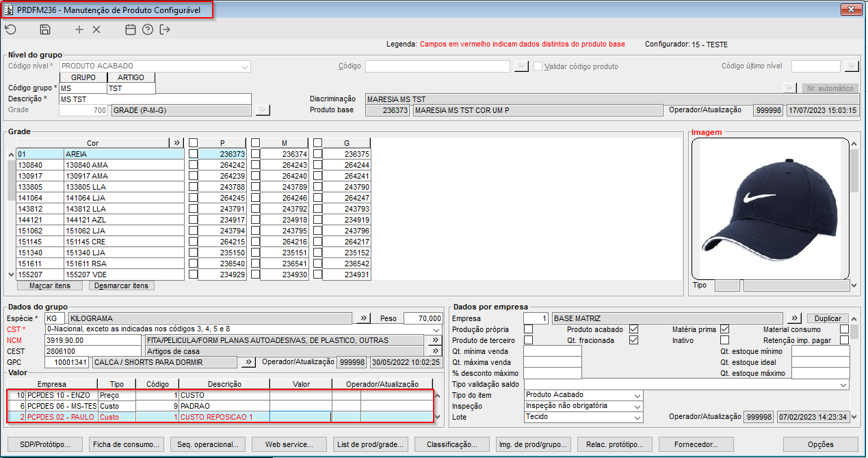Click List de prod/grade... button
The height and width of the screenshot is (458, 868).
pyautogui.click(x=371, y=444)
